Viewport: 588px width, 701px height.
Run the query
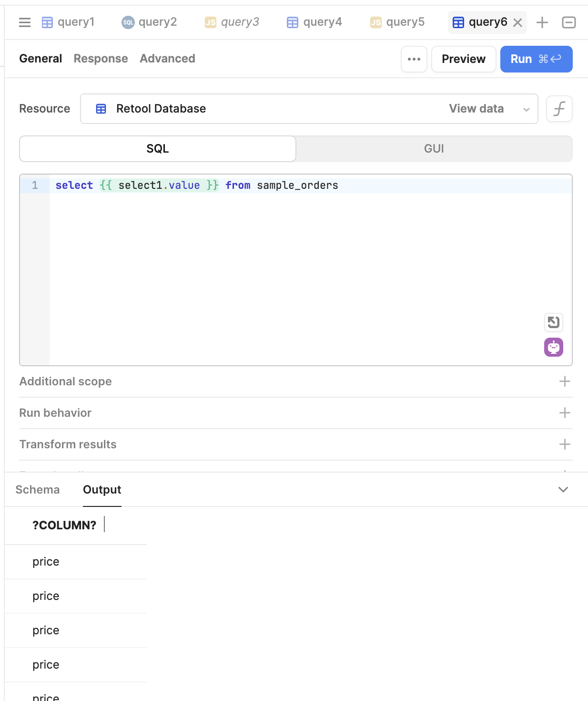pos(536,59)
